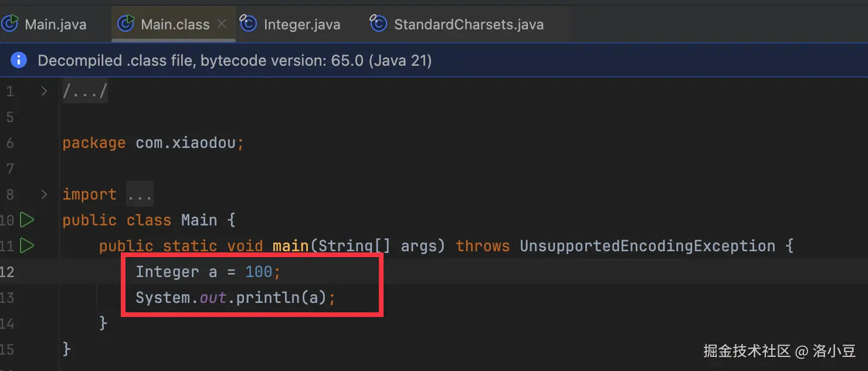Unfold the collapsed /.../ comment placeholder
The image size is (868, 371).
85,92
